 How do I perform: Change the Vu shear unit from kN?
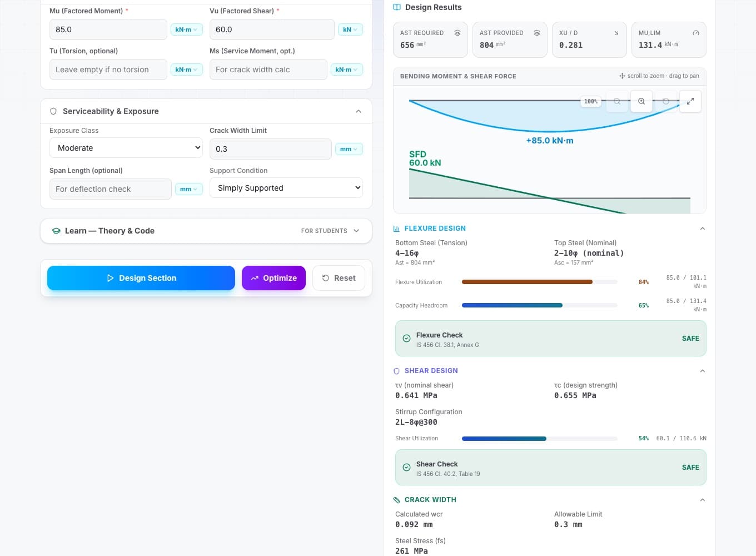coord(350,29)
